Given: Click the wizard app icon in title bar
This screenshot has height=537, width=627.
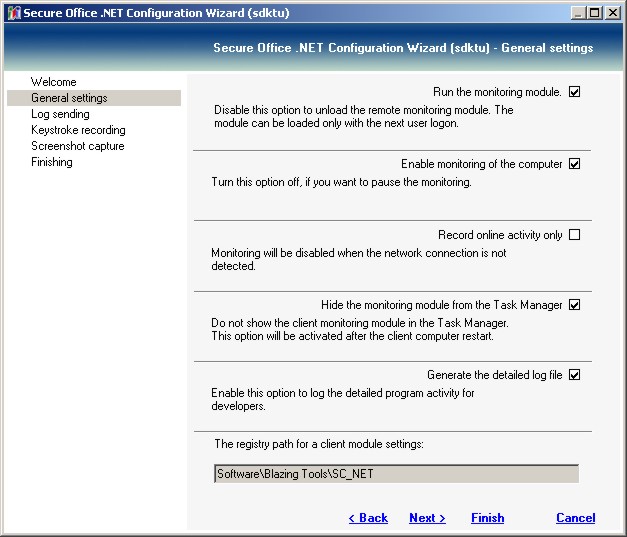Looking at the screenshot, I should click(x=13, y=12).
